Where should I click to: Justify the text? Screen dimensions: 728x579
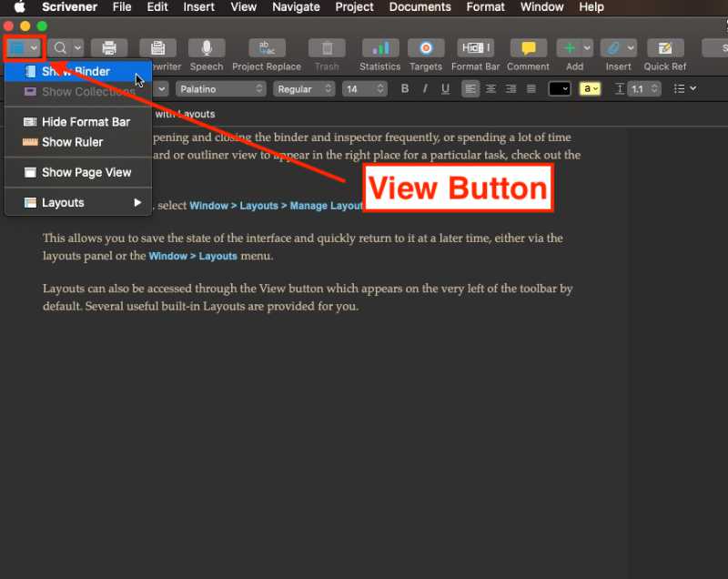coord(531,88)
